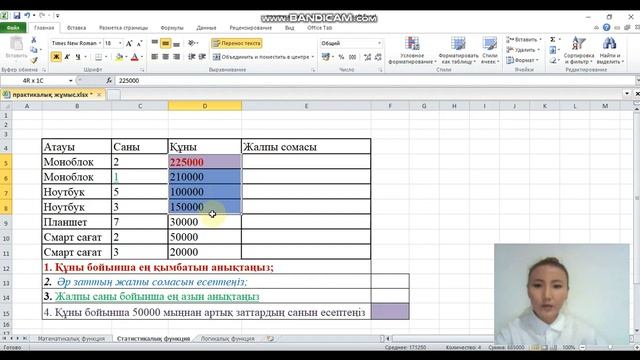Click the Format Painter brush icon
Image resolution: width=640 pixels, height=360 pixels.
pos(34,60)
